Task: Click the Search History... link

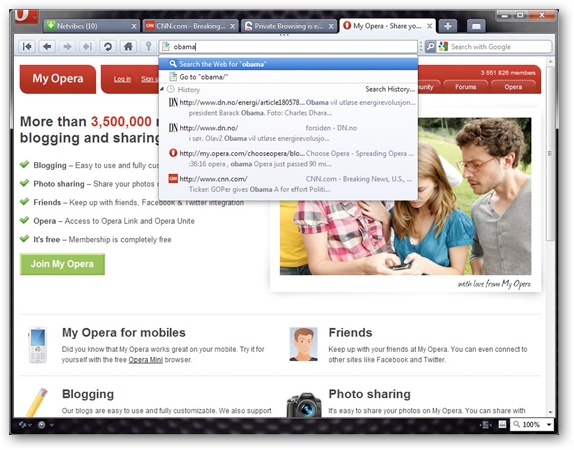Action: [x=390, y=89]
